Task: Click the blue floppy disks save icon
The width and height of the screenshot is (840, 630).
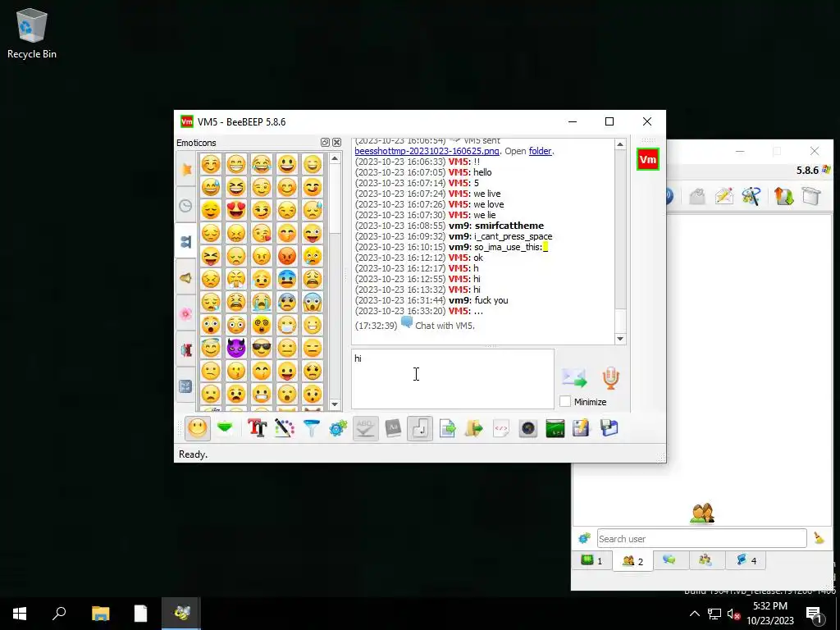Action: click(x=609, y=428)
